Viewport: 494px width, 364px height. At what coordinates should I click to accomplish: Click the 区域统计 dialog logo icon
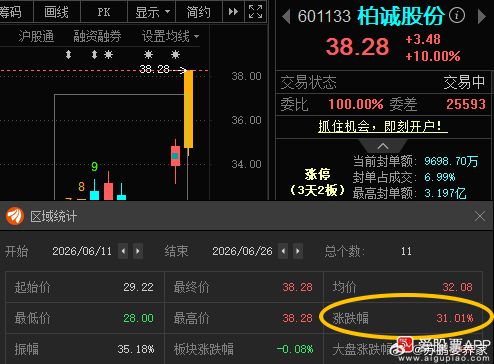pyautogui.click(x=15, y=216)
